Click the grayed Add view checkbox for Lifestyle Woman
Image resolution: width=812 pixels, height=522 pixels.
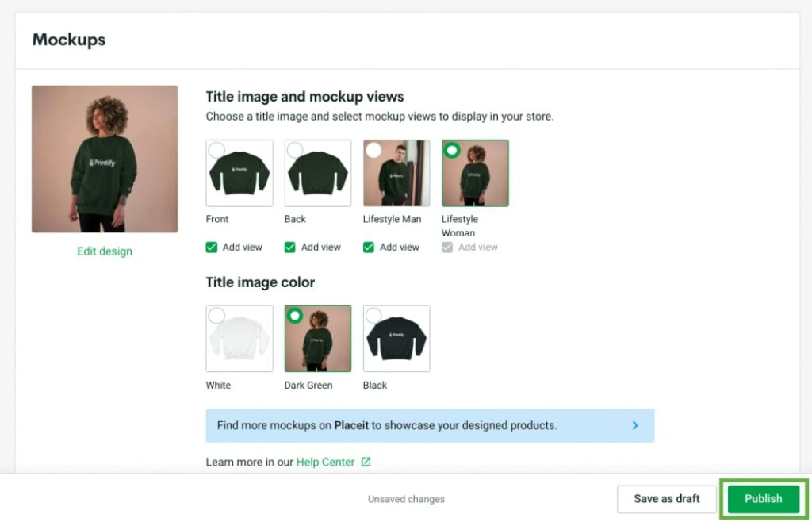pyautogui.click(x=446, y=247)
